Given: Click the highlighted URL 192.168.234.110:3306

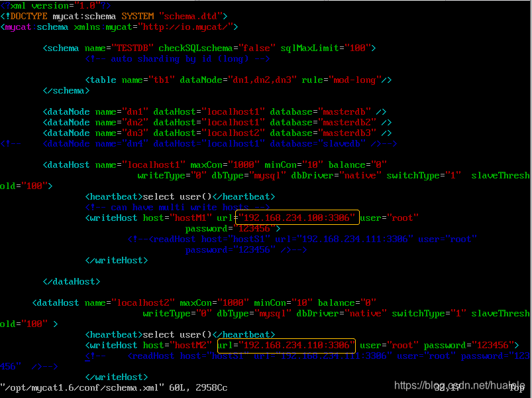Looking at the screenshot, I should tap(286, 345).
